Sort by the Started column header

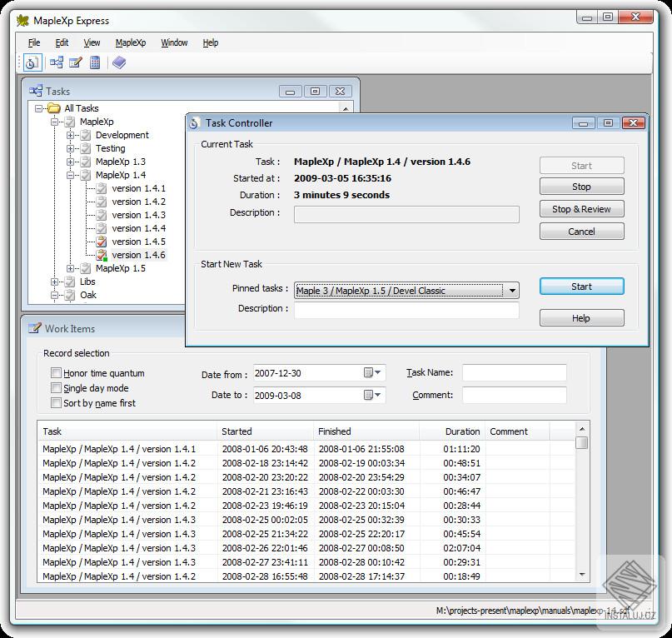click(x=266, y=431)
